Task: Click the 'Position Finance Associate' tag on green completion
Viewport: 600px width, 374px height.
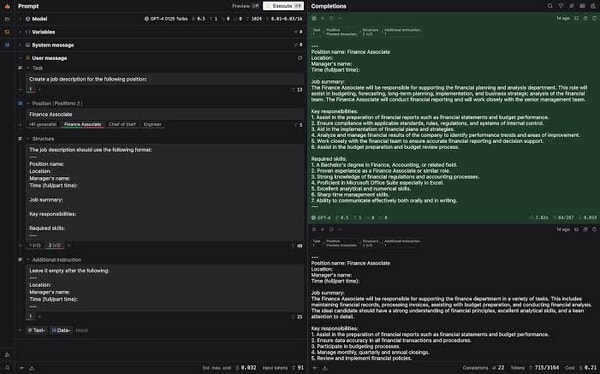Action: (341, 32)
